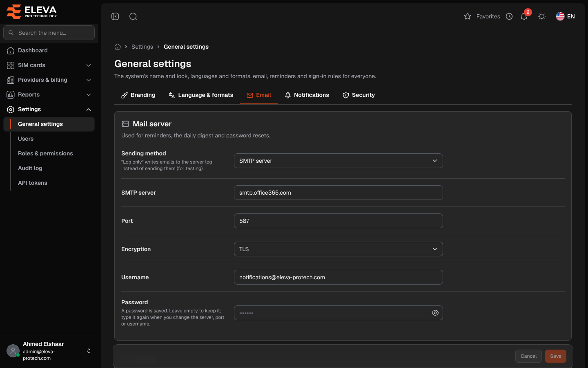The width and height of the screenshot is (588, 368).
Task: Collapse the Settings menu chevron
Action: coord(89,110)
